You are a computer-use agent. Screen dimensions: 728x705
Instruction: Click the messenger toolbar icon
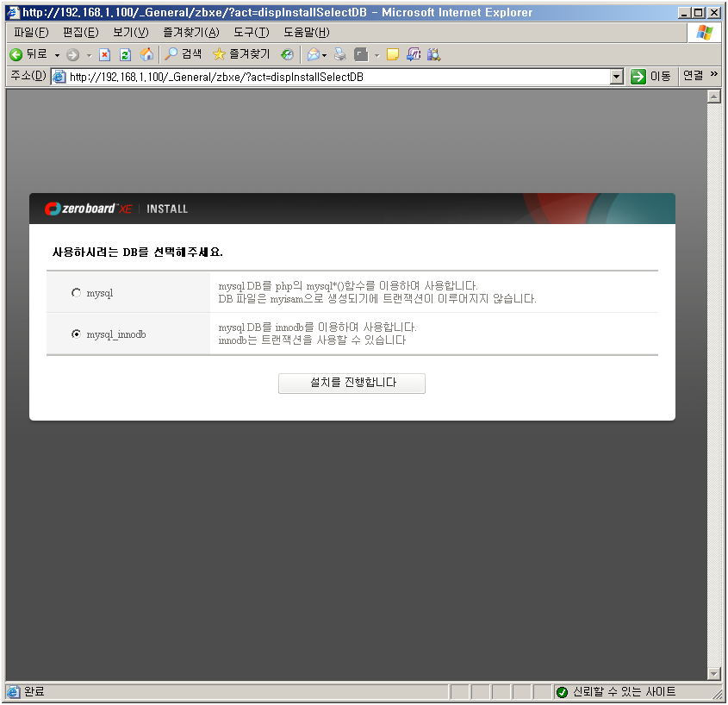[414, 55]
